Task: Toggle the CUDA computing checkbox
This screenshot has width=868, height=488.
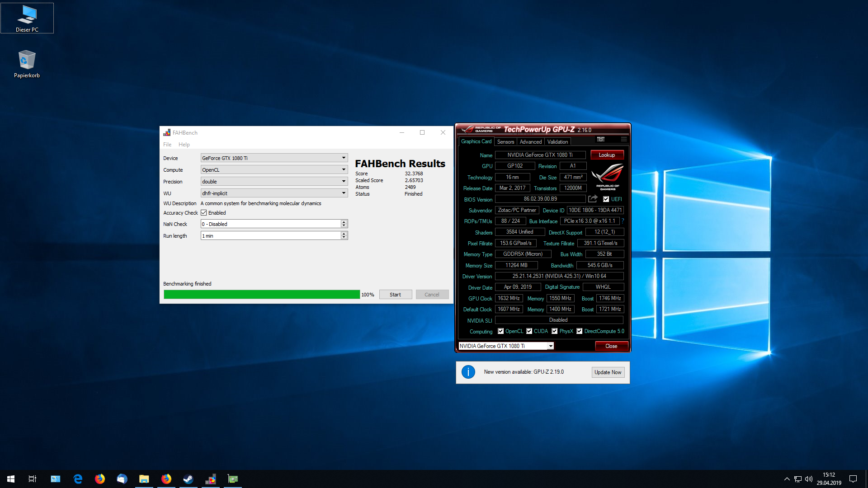Action: (x=529, y=331)
